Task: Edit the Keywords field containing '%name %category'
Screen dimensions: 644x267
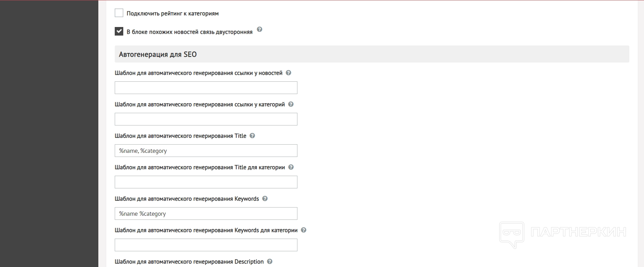Action: click(x=206, y=214)
